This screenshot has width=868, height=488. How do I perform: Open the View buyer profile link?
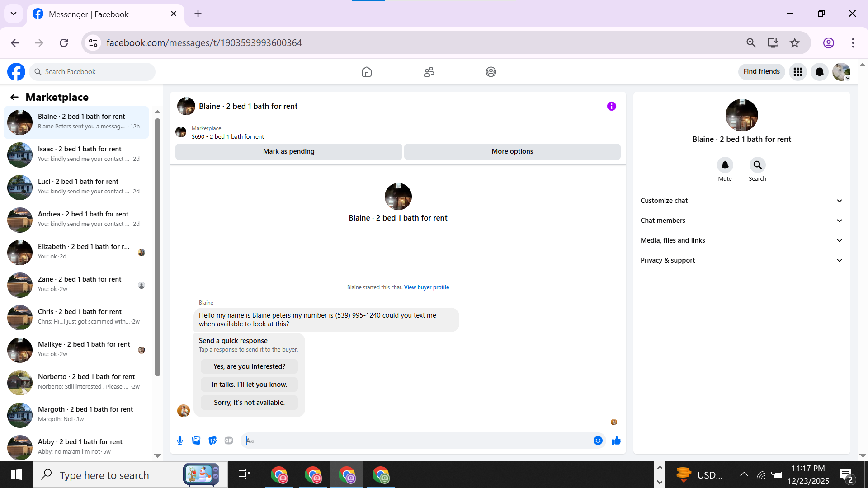(426, 287)
